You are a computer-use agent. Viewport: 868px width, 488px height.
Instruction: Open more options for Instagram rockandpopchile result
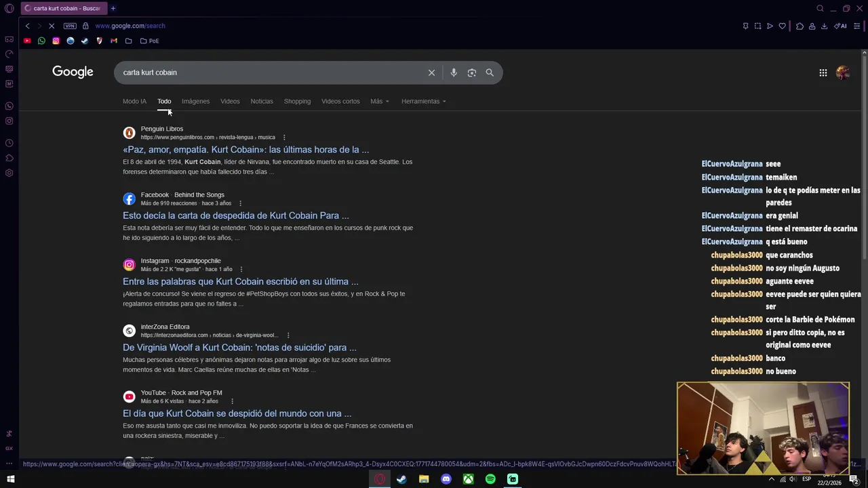(x=241, y=269)
